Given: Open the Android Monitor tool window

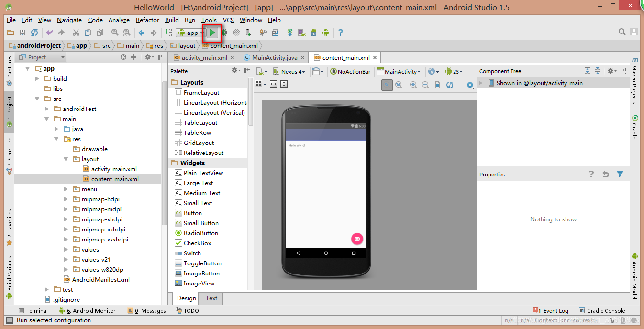Looking at the screenshot, I should pyautogui.click(x=87, y=311).
